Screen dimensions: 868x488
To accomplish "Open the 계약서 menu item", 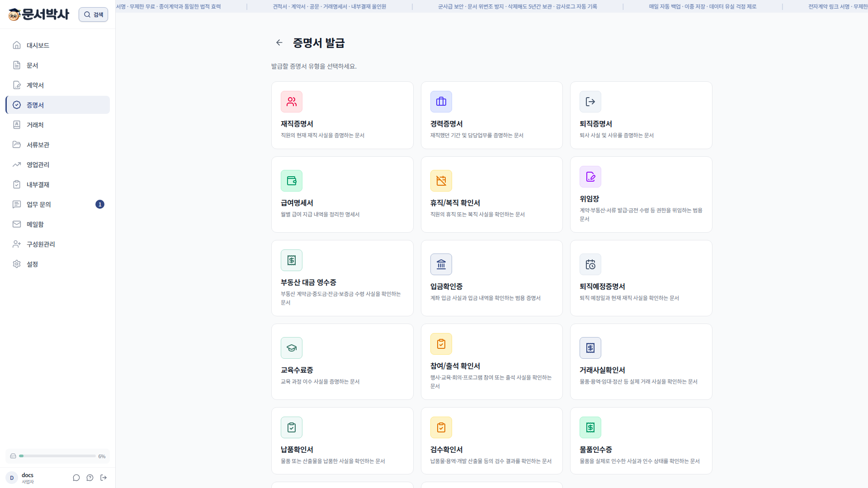I will 58,85.
